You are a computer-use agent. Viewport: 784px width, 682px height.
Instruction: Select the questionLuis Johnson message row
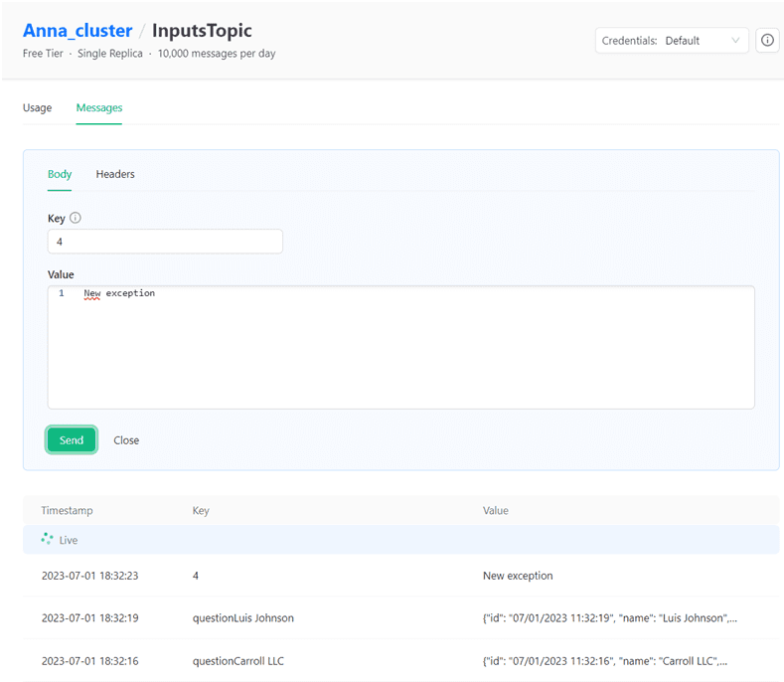(400, 617)
